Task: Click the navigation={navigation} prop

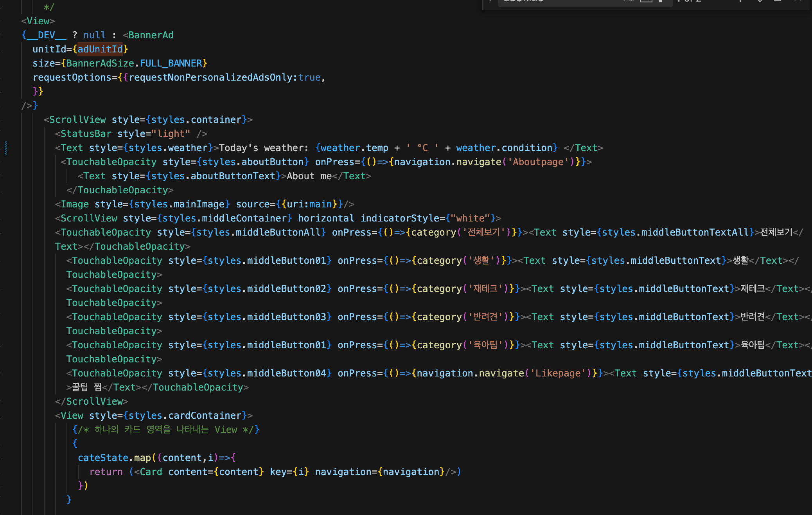Action: pyautogui.click(x=380, y=472)
